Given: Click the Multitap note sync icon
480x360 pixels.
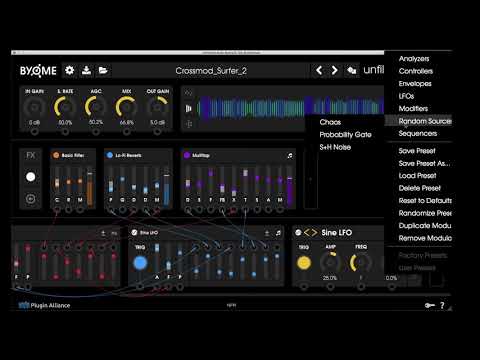Looking at the screenshot, I should pyautogui.click(x=290, y=155).
